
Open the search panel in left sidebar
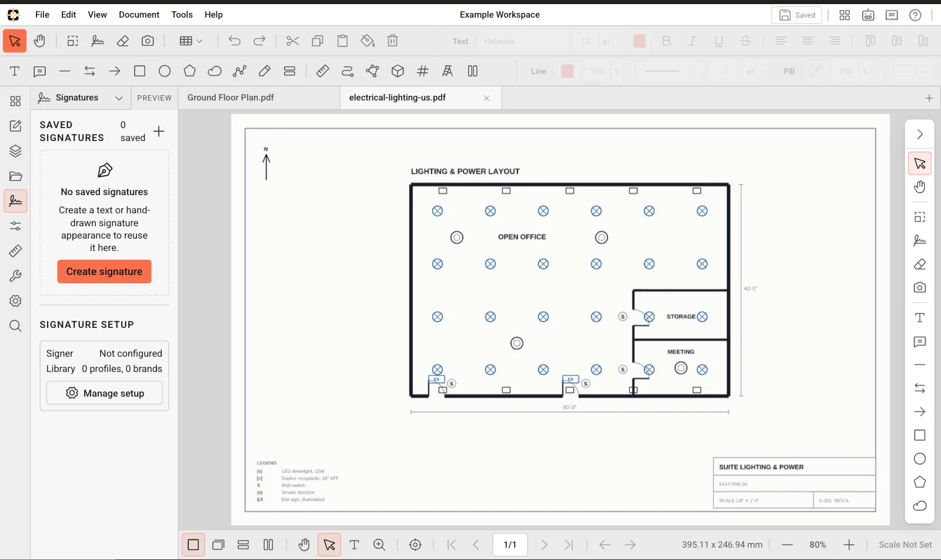[15, 326]
